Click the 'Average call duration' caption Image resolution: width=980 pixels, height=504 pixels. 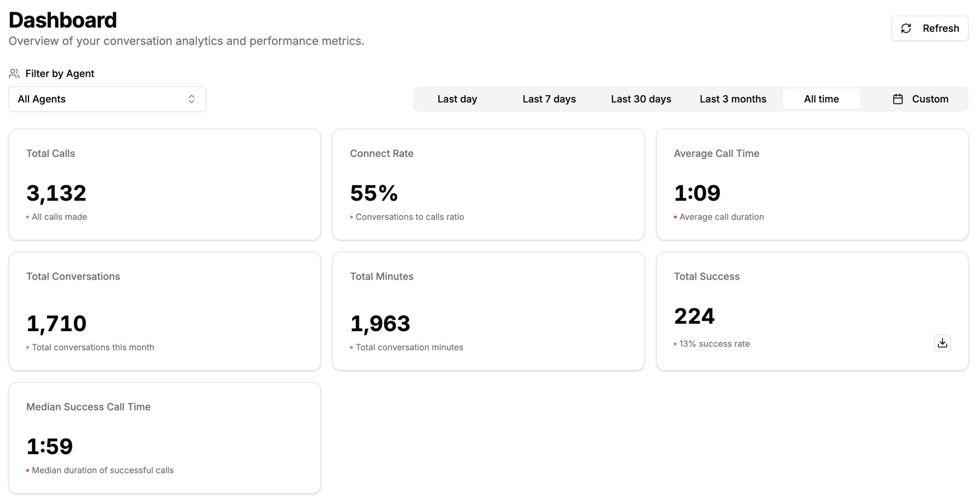coord(722,217)
